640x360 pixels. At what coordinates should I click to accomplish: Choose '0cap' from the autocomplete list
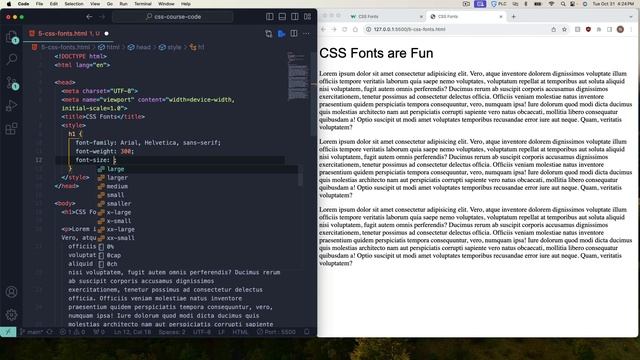[197, 255]
